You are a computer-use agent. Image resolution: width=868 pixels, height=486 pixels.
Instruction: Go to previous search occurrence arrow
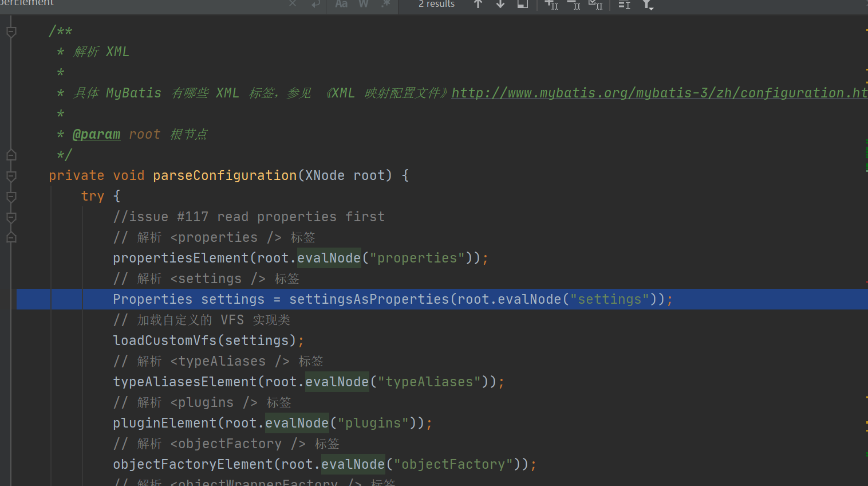478,4
